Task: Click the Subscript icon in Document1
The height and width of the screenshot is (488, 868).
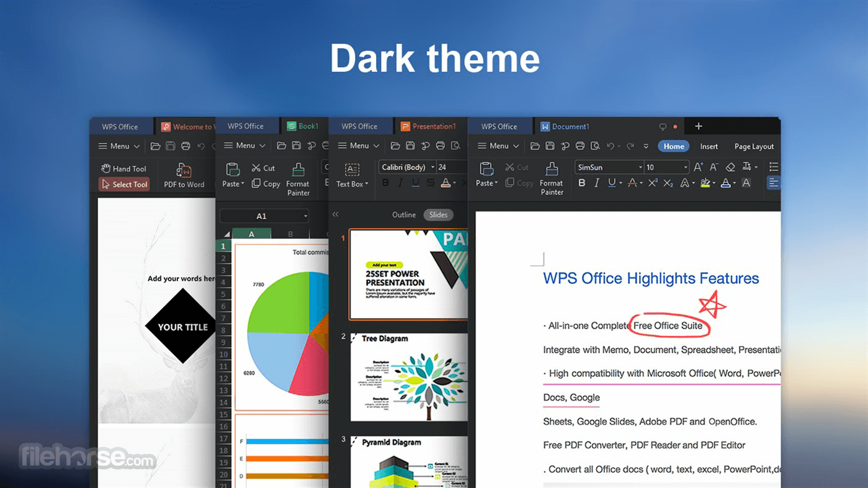Action: (668, 183)
